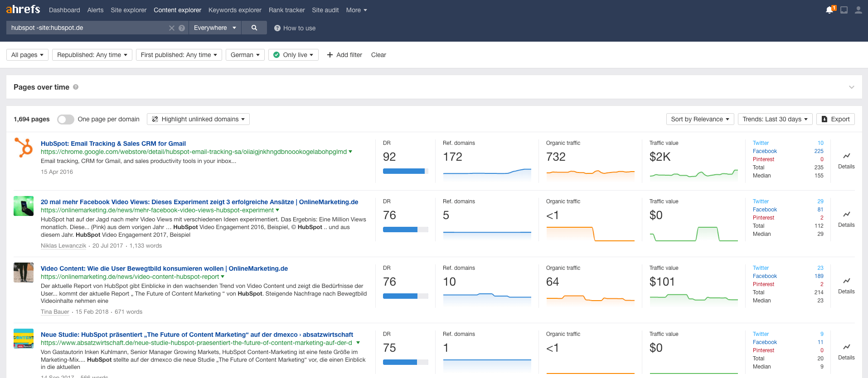Run the search with magnifier button

[254, 28]
